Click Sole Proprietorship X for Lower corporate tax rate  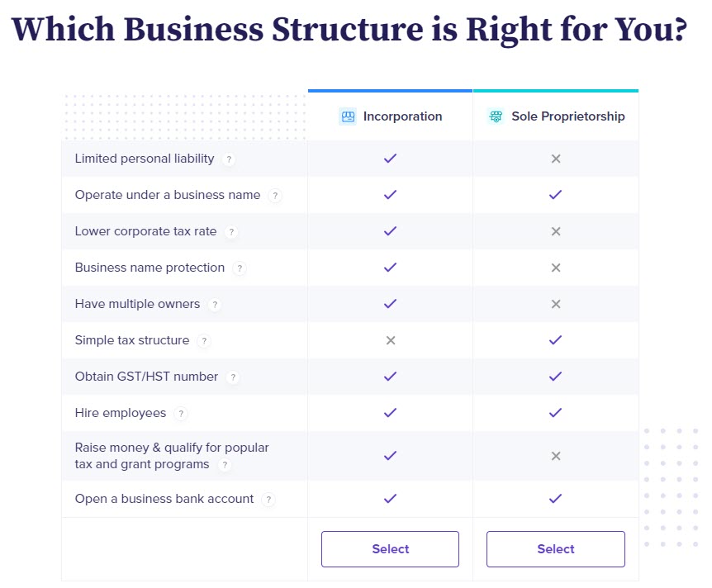point(556,231)
